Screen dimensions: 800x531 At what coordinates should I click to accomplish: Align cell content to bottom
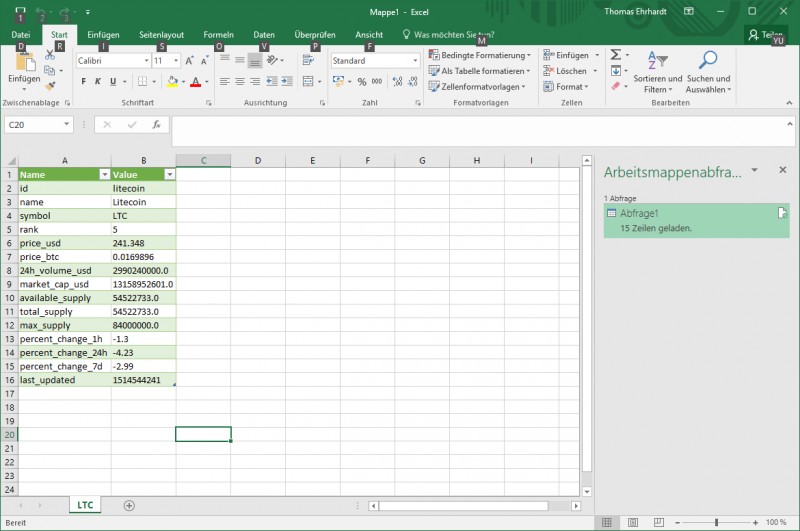255,61
